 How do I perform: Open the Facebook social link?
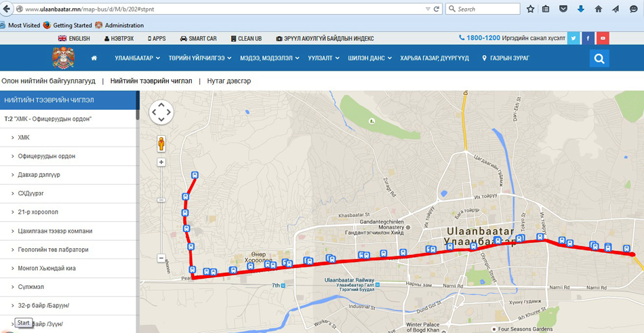pos(588,39)
